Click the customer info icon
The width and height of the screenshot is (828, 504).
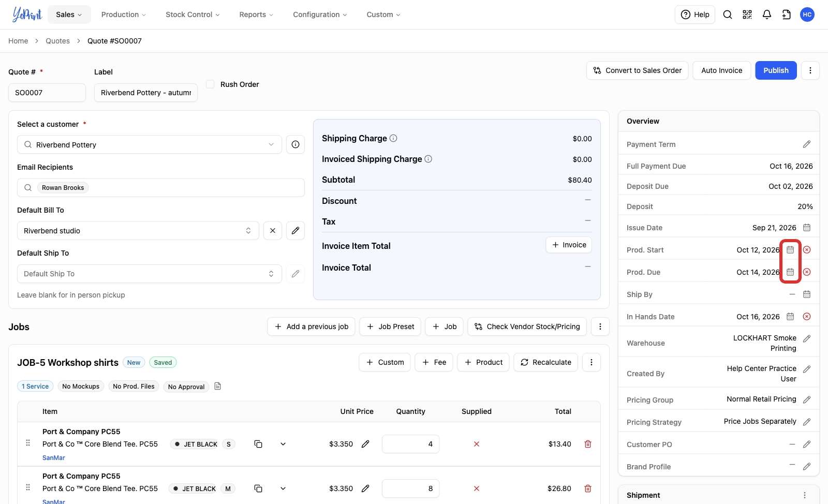(295, 144)
